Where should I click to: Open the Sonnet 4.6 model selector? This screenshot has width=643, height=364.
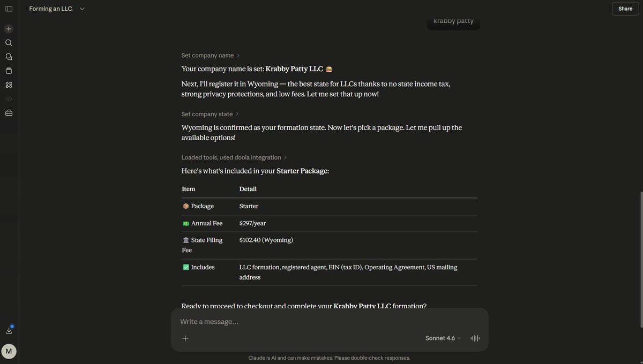coord(443,338)
